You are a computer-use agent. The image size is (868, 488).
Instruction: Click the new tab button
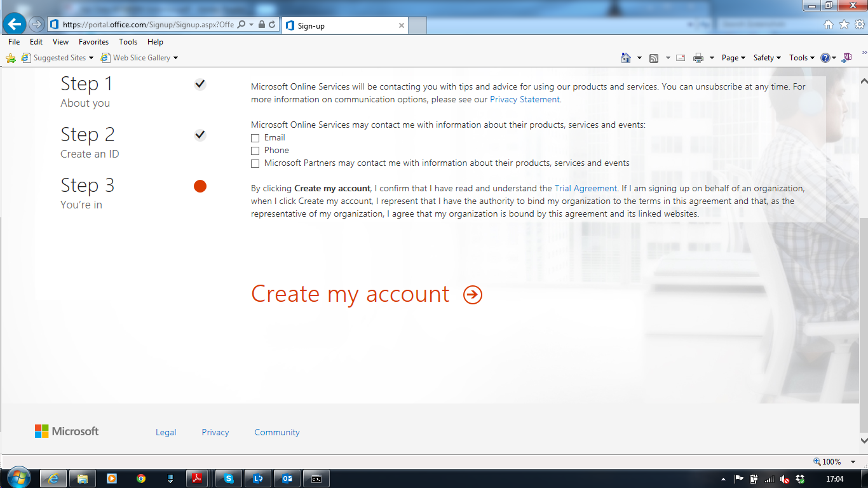tap(417, 25)
